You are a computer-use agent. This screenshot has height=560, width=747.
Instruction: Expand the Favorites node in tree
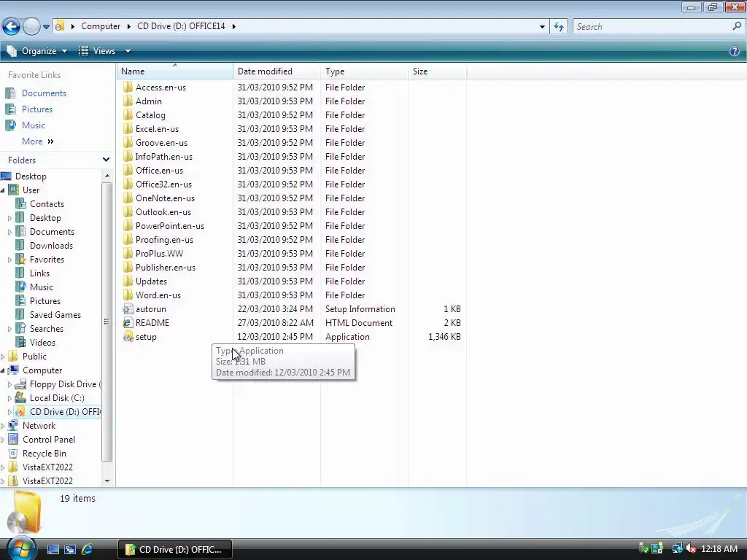(x=9, y=260)
